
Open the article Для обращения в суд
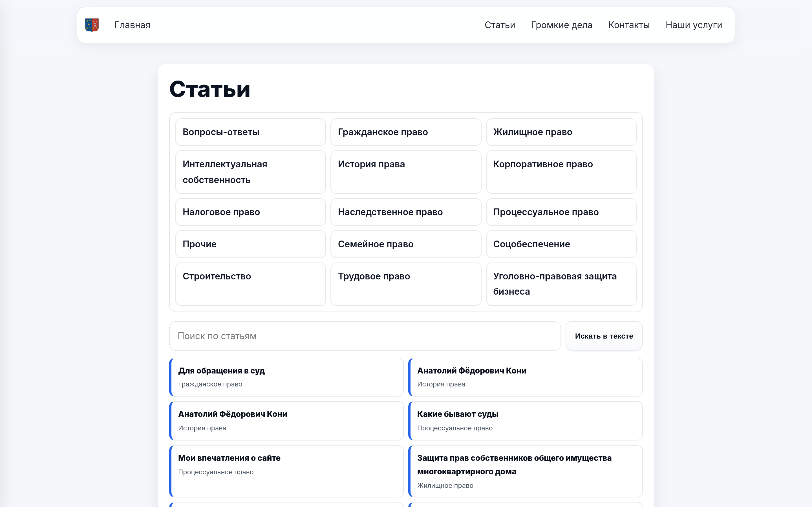(286, 377)
